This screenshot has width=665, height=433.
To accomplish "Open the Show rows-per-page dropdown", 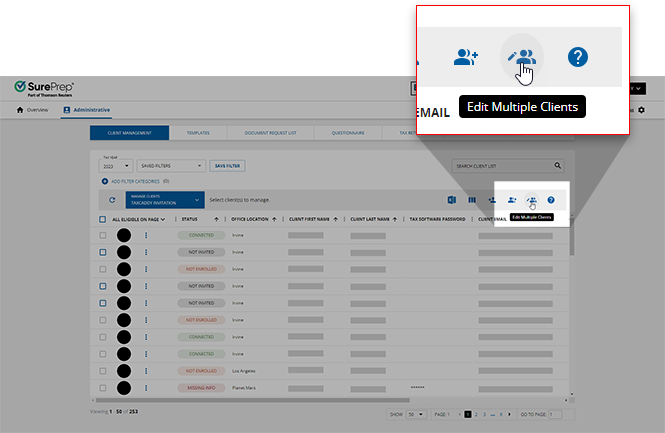I will click(x=416, y=413).
